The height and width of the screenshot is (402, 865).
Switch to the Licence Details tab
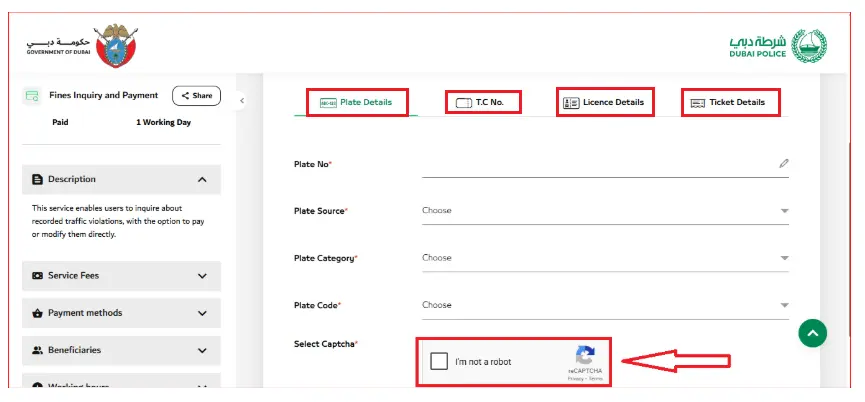tap(604, 102)
